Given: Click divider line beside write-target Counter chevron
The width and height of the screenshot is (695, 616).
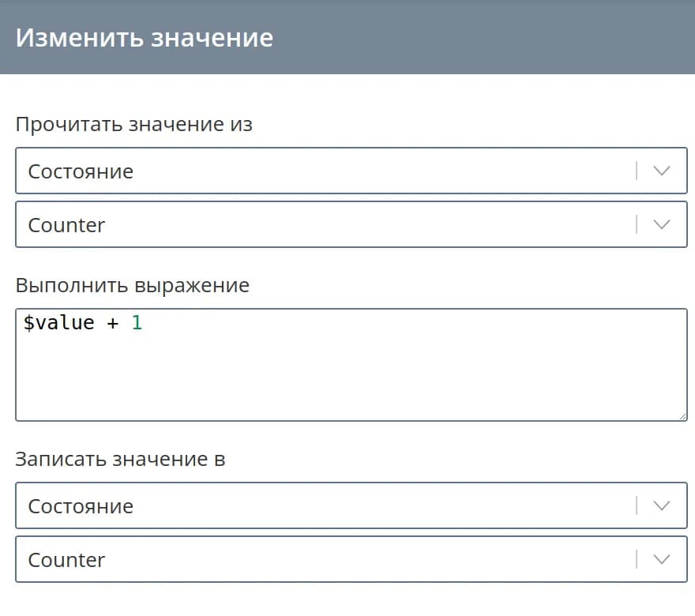Looking at the screenshot, I should pyautogui.click(x=637, y=559).
